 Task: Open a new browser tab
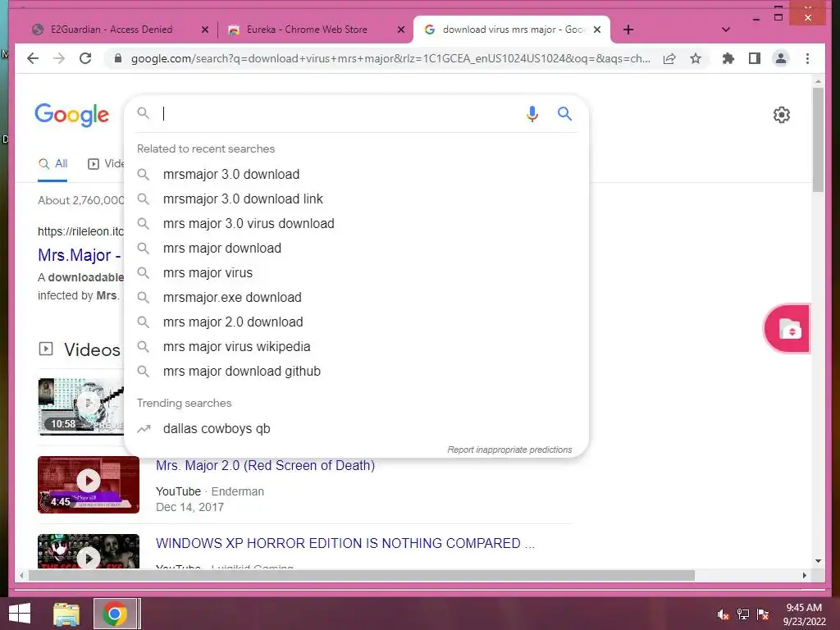click(x=628, y=30)
